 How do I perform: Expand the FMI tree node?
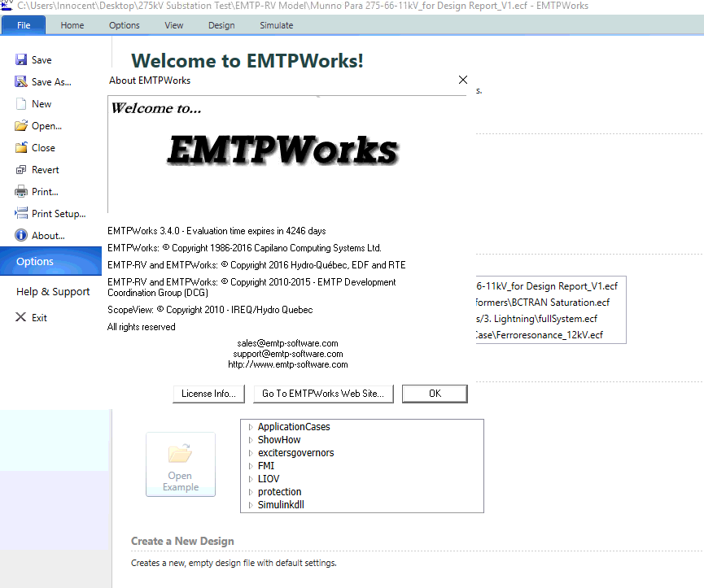pos(251,466)
